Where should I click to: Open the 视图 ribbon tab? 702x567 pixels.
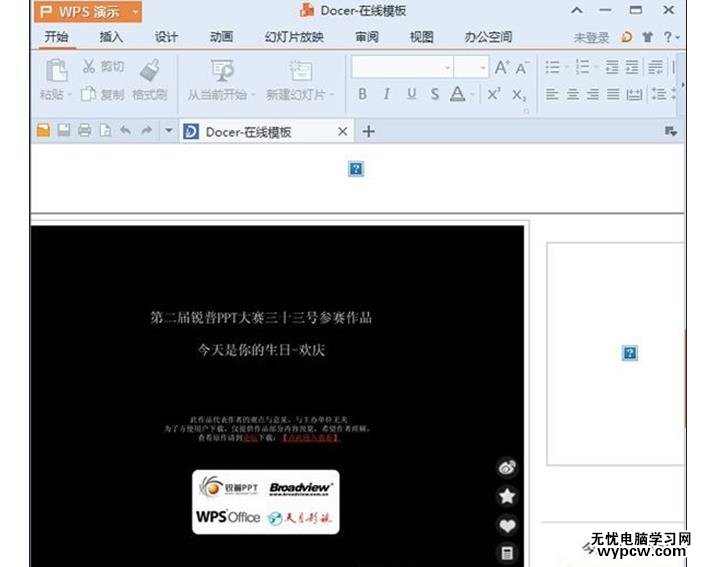[421, 37]
